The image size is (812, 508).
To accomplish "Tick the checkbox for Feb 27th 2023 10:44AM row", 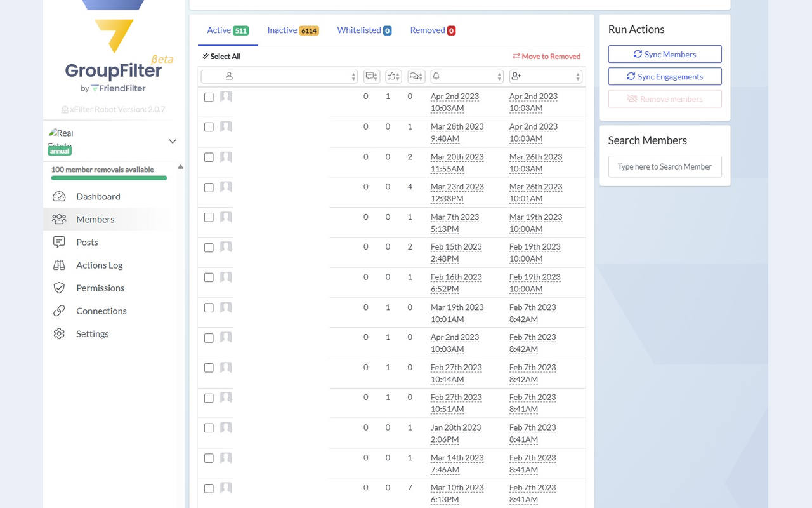I will pyautogui.click(x=209, y=368).
